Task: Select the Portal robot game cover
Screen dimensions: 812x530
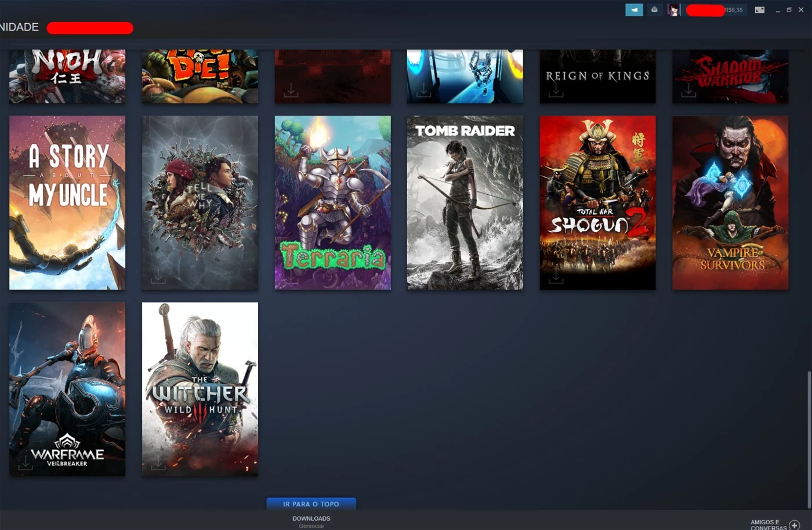Action: [x=465, y=76]
